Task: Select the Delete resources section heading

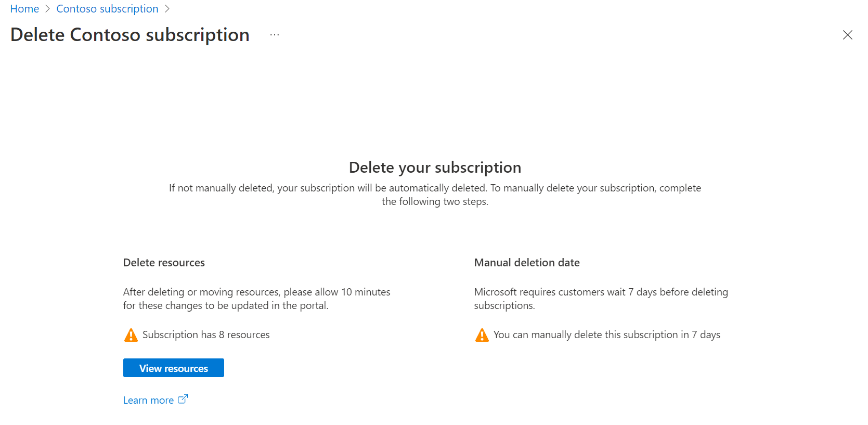Action: coord(164,263)
